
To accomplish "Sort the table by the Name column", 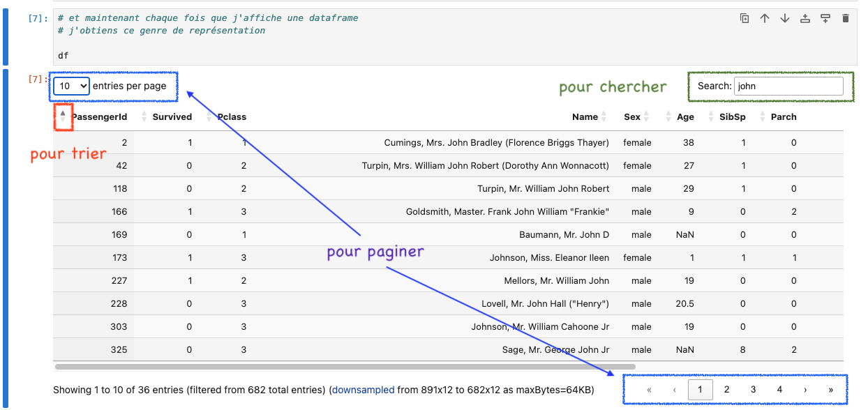I will [x=585, y=117].
